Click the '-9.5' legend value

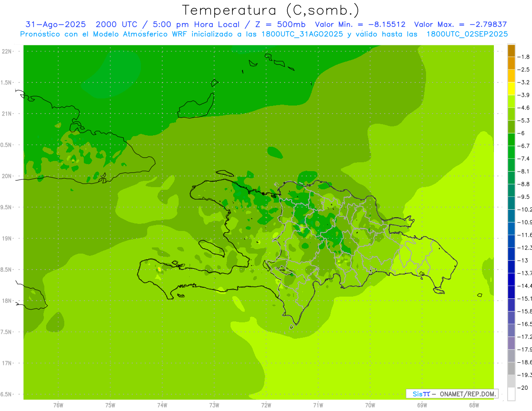point(524,197)
